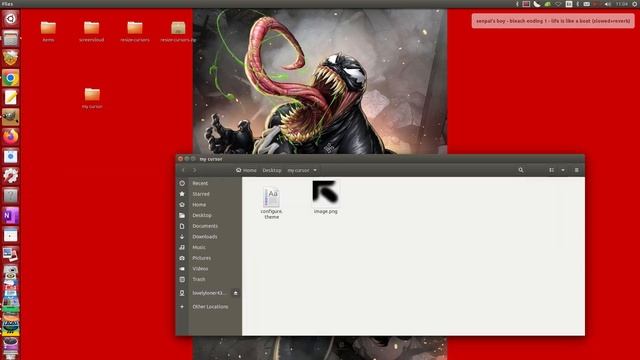Launch Firefox from the dock
Image resolution: width=640 pixels, height=360 pixels.
pyautogui.click(x=11, y=136)
